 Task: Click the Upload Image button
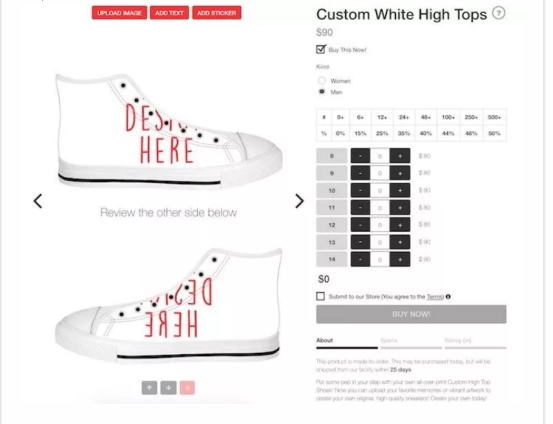tap(120, 13)
